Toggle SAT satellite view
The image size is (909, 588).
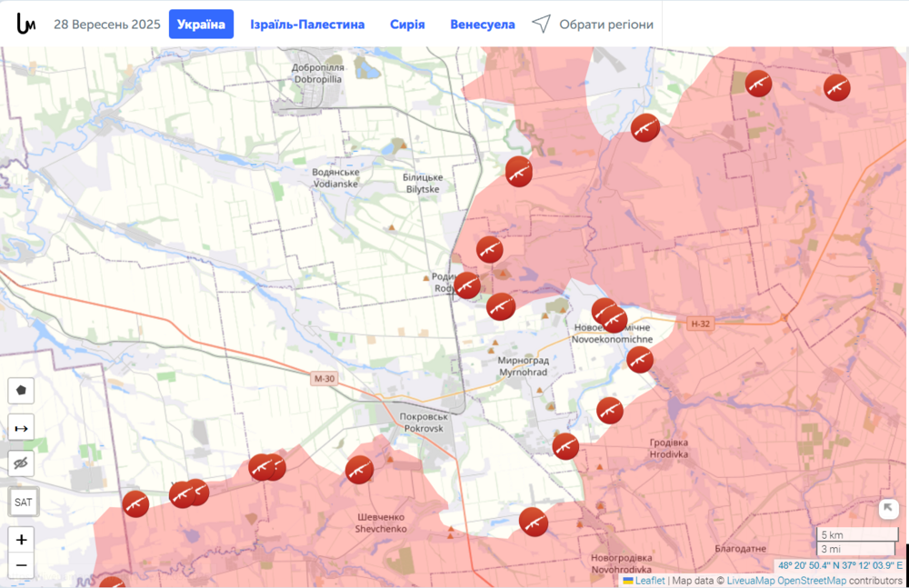click(24, 503)
